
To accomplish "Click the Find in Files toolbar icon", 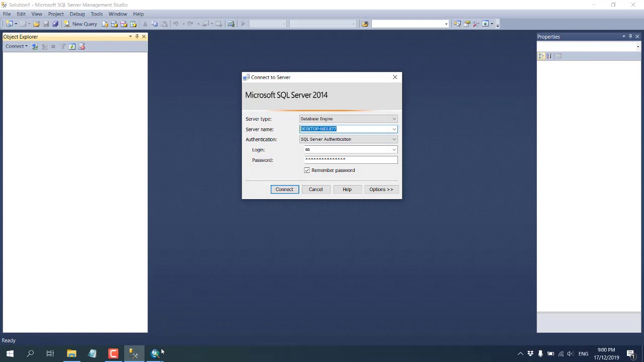I will point(365,24).
